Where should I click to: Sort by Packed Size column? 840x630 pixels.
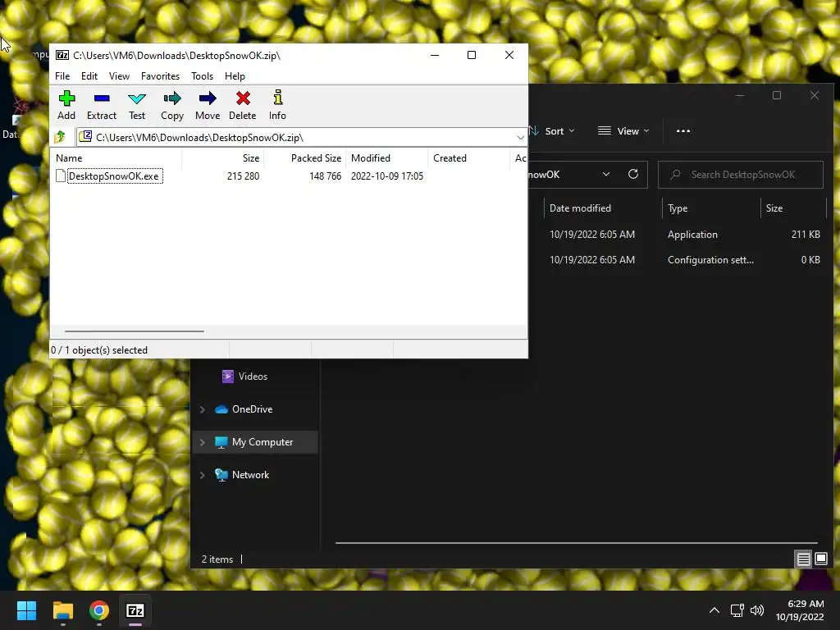coord(305,158)
